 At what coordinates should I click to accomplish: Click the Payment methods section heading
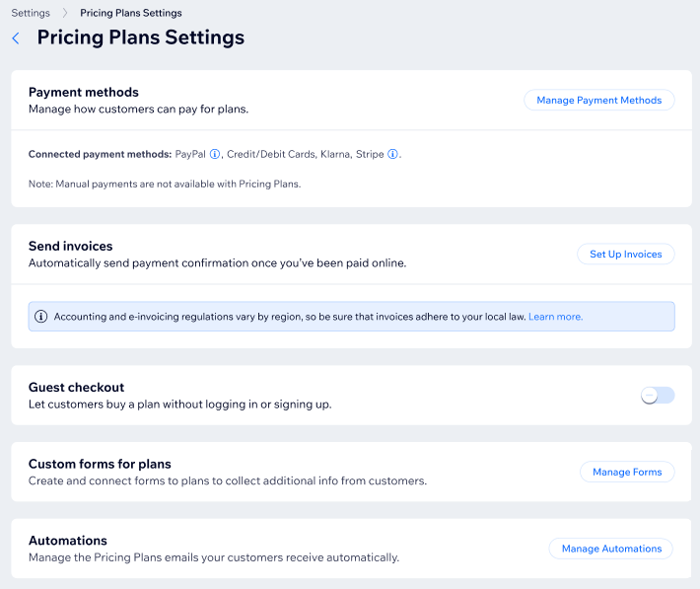tap(83, 93)
